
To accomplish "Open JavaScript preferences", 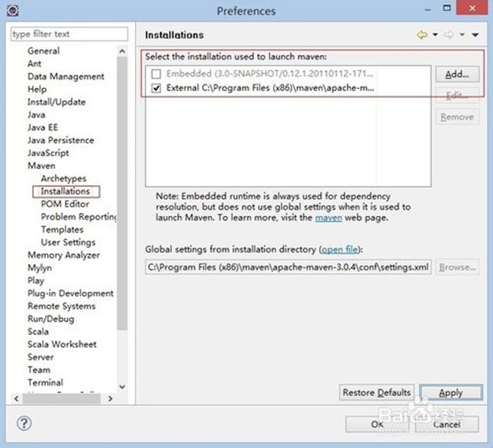I will coord(48,153).
